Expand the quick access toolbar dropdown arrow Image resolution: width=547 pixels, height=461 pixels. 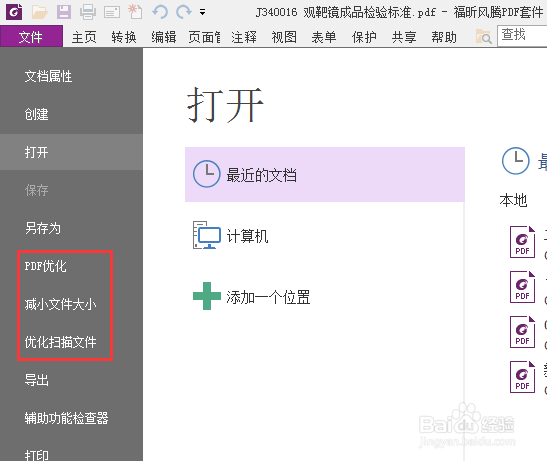click(x=202, y=12)
